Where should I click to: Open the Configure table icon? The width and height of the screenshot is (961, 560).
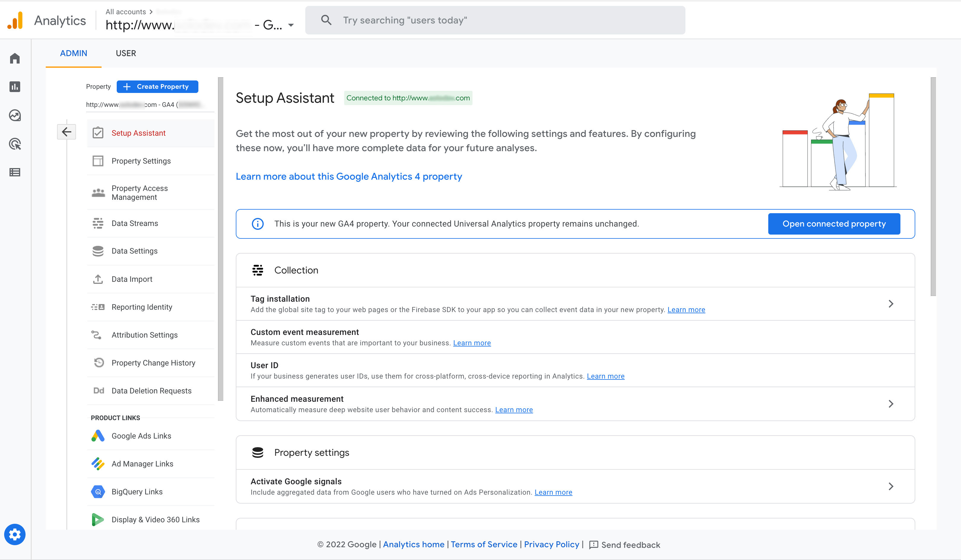15,172
